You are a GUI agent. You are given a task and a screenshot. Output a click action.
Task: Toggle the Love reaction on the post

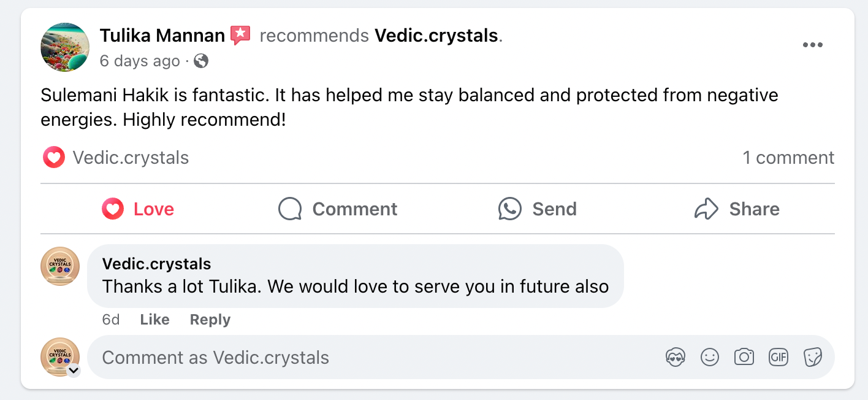[139, 209]
